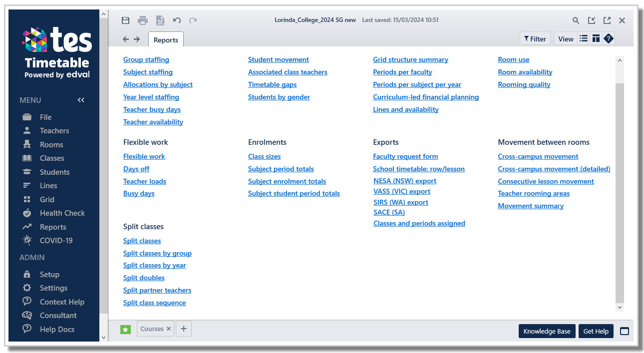
Task: Click the green star favourites icon
Action: point(125,330)
